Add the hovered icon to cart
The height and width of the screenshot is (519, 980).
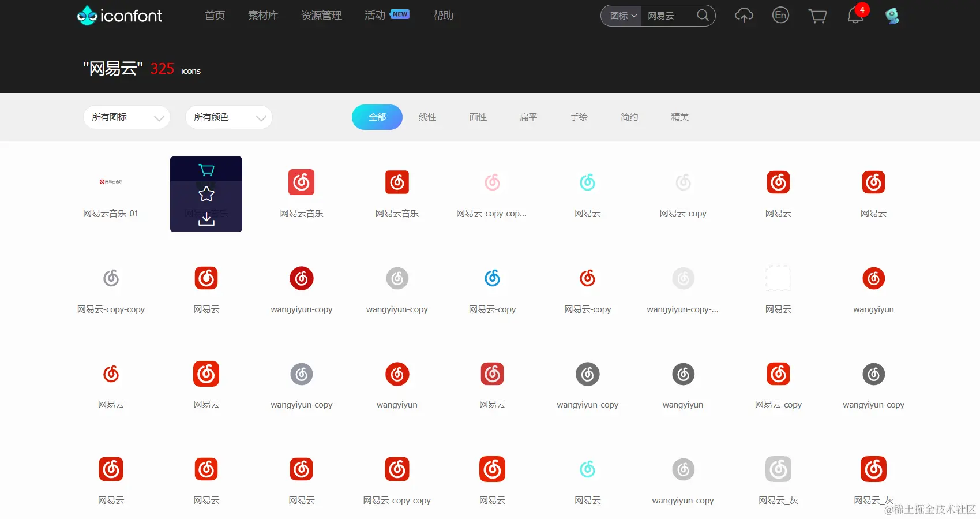[206, 170]
